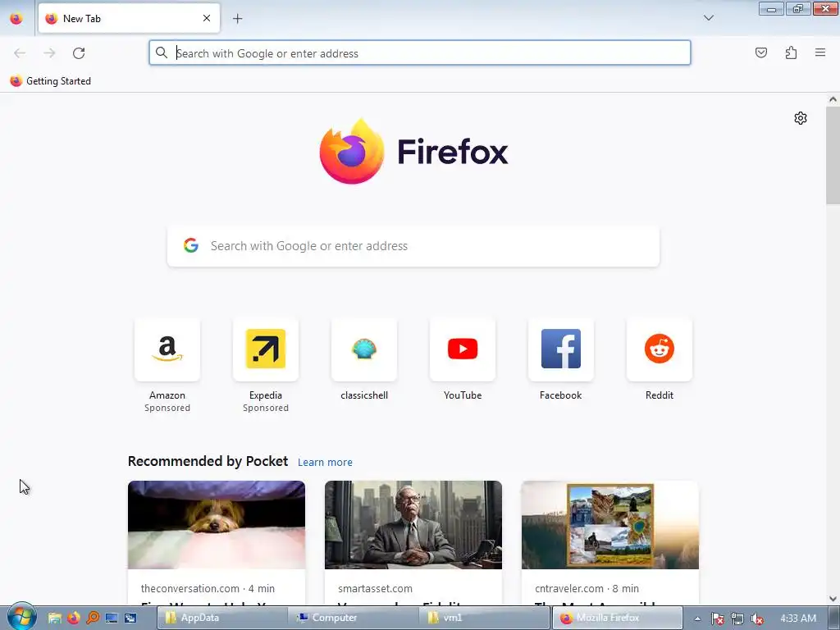Screen dimensions: 840x630
Task: Select the New Tab tab
Action: click(129, 18)
